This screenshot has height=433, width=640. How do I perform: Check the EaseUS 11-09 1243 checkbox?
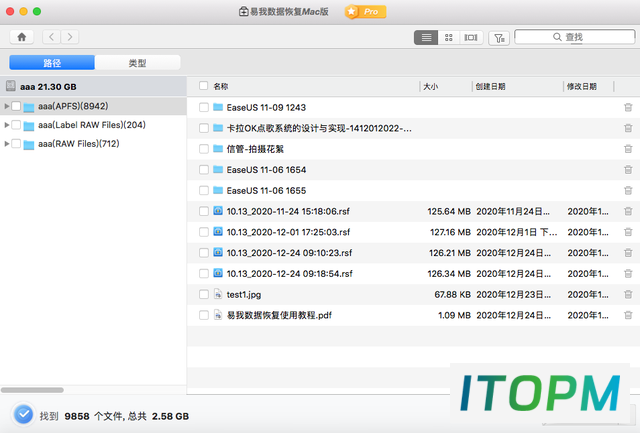pos(204,107)
